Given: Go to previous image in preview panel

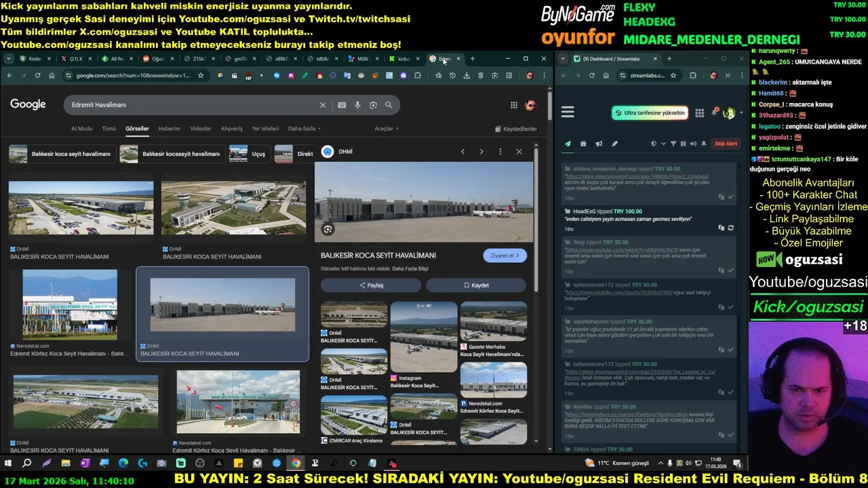Looking at the screenshot, I should (x=462, y=152).
